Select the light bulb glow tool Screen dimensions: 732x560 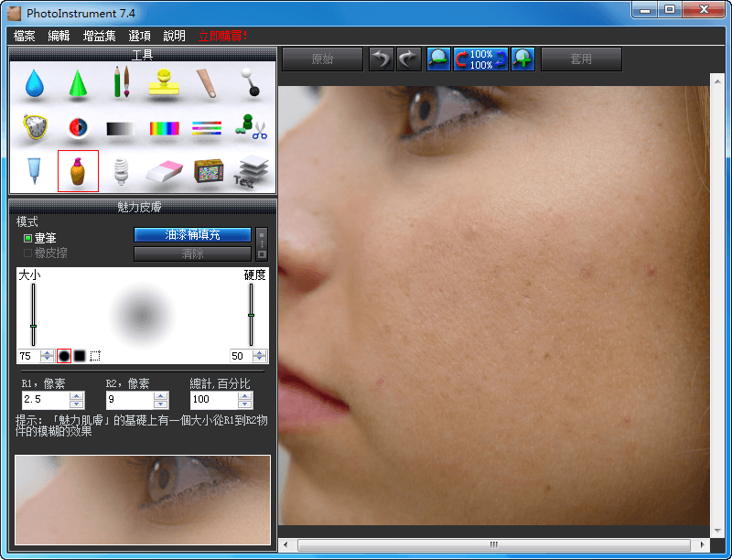click(x=121, y=171)
